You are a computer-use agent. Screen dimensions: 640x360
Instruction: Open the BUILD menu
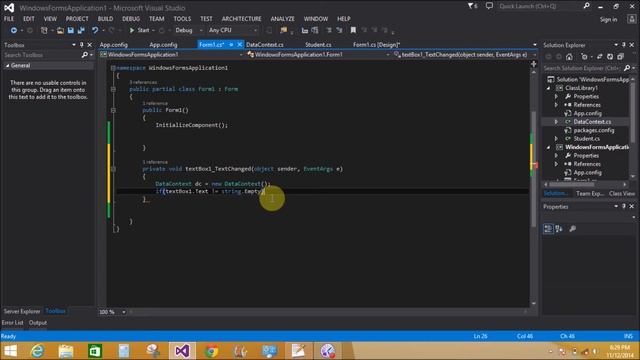(x=105, y=19)
